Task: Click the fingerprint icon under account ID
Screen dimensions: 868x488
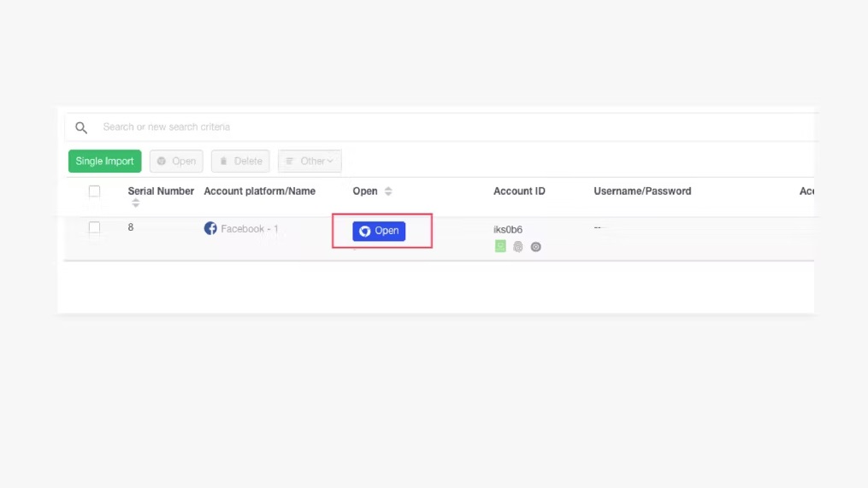Action: [518, 247]
